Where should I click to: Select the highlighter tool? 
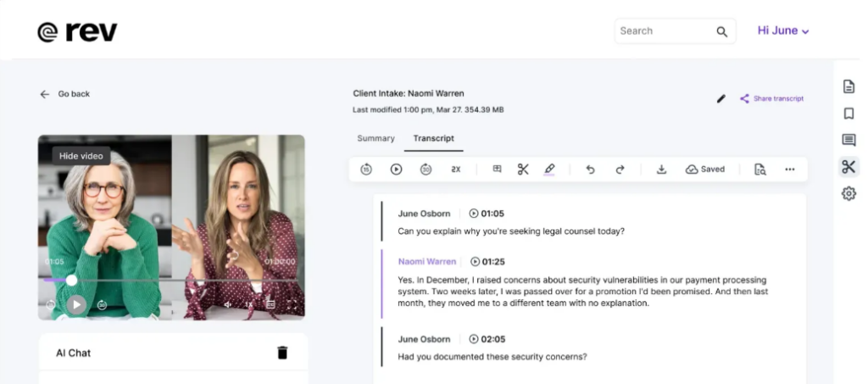(x=549, y=170)
